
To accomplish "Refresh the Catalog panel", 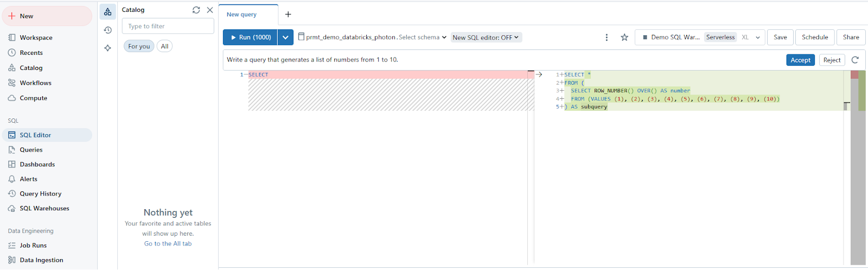I will click(x=196, y=10).
